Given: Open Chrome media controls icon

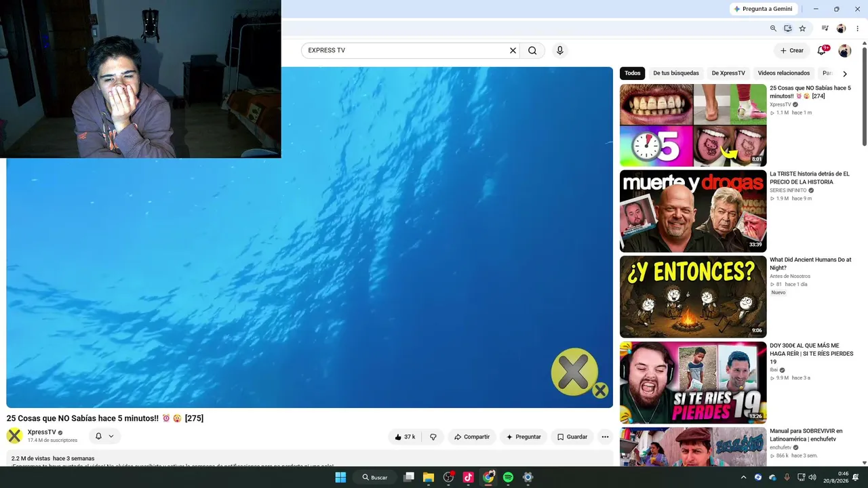Looking at the screenshot, I should click(825, 28).
